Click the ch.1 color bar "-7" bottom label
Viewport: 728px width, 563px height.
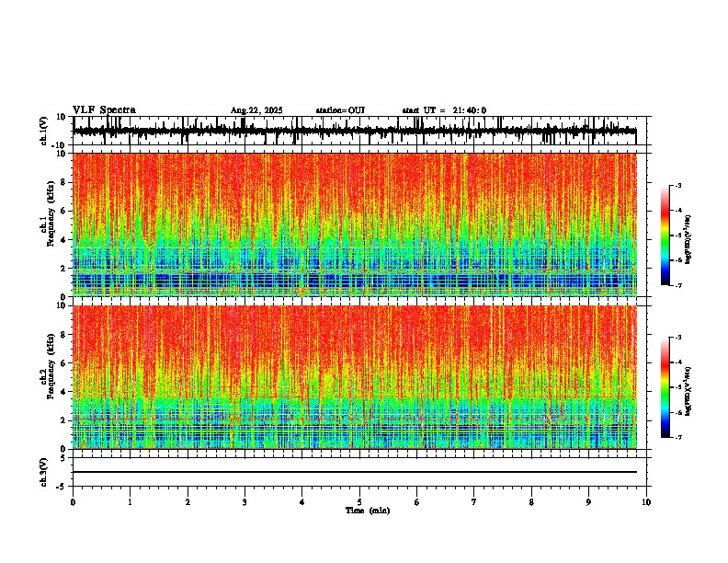pos(678,285)
